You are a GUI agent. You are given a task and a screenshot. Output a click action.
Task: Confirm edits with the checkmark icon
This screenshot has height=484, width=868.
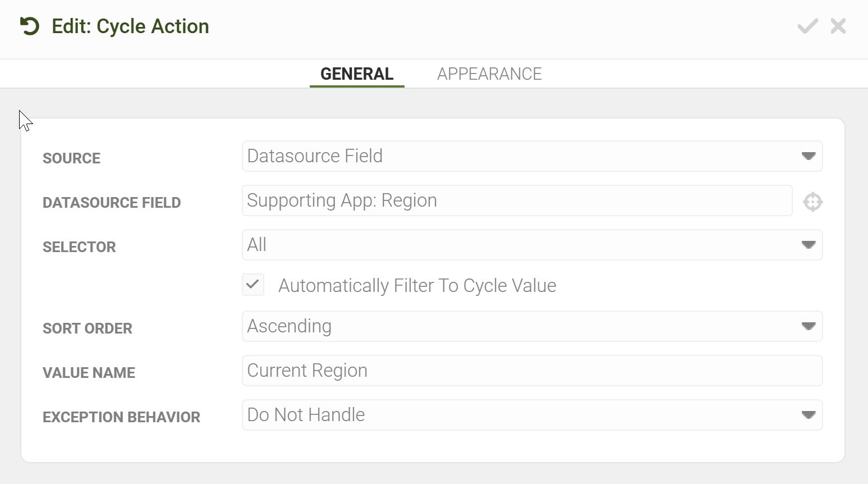coord(807,26)
